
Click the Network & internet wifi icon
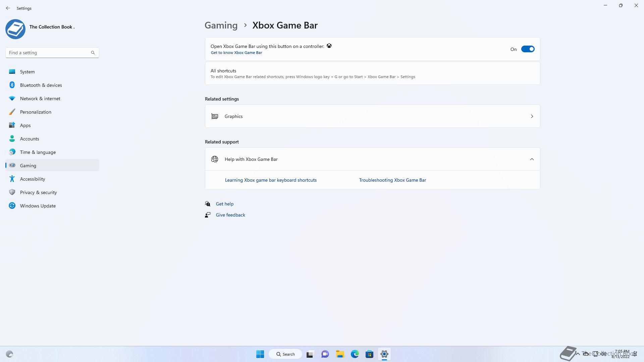click(x=12, y=98)
